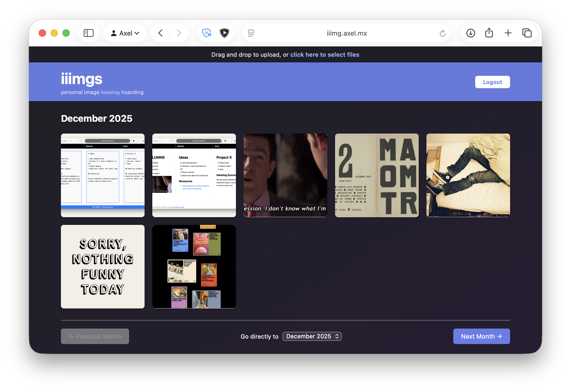Open the black shield play extension
Image resolution: width=571 pixels, height=392 pixels.
(224, 33)
